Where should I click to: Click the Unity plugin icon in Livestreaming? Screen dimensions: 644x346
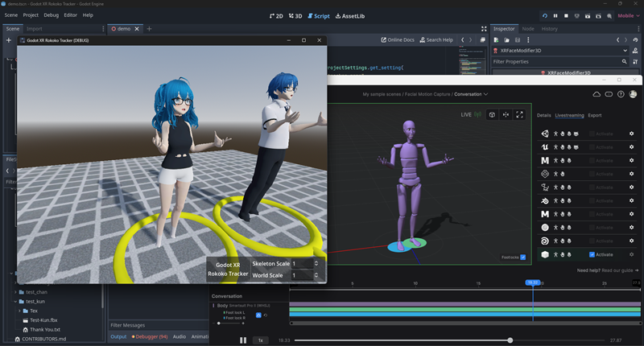click(545, 133)
